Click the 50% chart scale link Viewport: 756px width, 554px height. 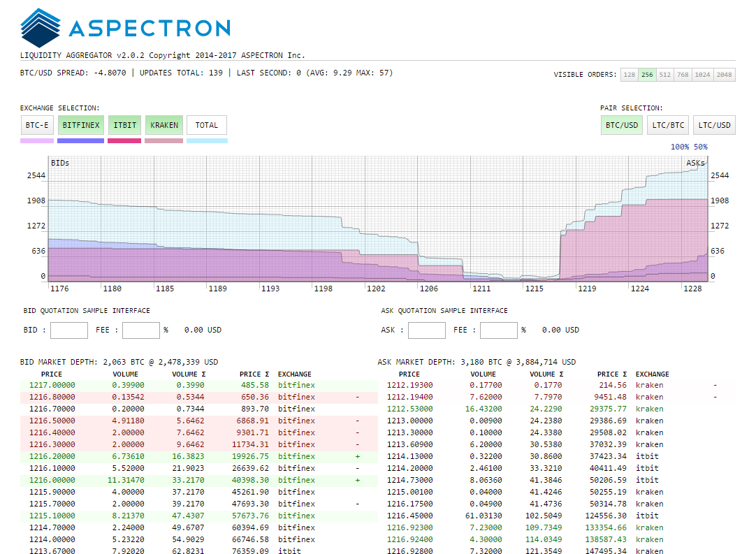pos(701,147)
